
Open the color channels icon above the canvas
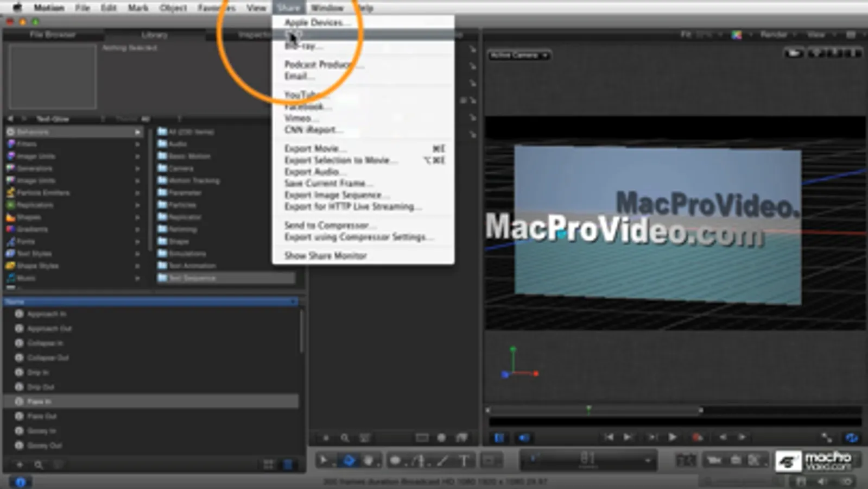point(737,35)
